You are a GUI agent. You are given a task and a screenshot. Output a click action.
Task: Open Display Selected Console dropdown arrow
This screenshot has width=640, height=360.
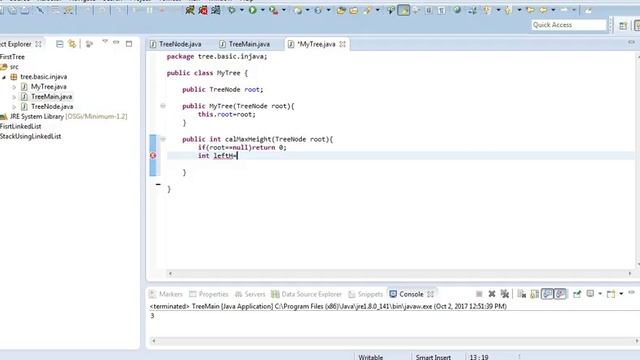600,293
